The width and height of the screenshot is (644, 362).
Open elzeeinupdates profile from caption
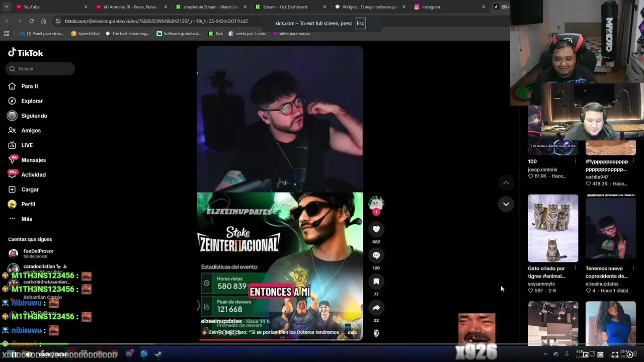click(221, 321)
